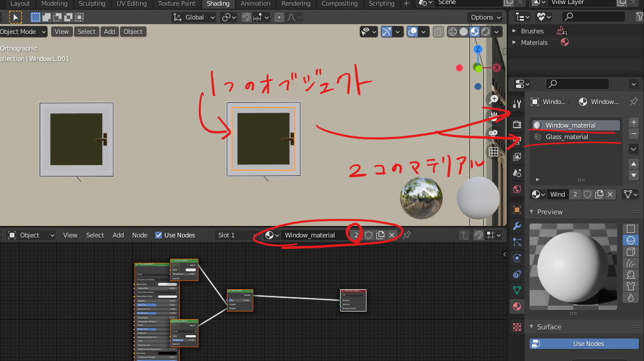Click the Window_material name field in node editor
This screenshot has width=644, height=361.
point(314,235)
